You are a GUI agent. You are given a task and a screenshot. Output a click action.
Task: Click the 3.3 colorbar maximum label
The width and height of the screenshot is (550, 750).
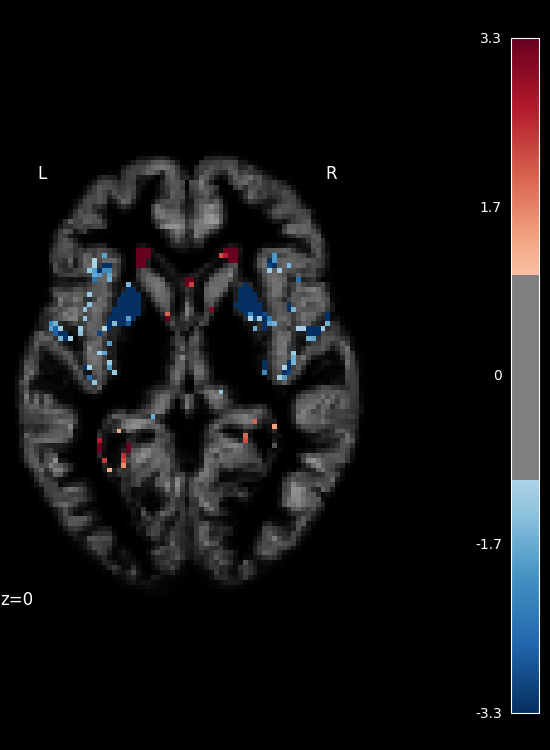[490, 38]
